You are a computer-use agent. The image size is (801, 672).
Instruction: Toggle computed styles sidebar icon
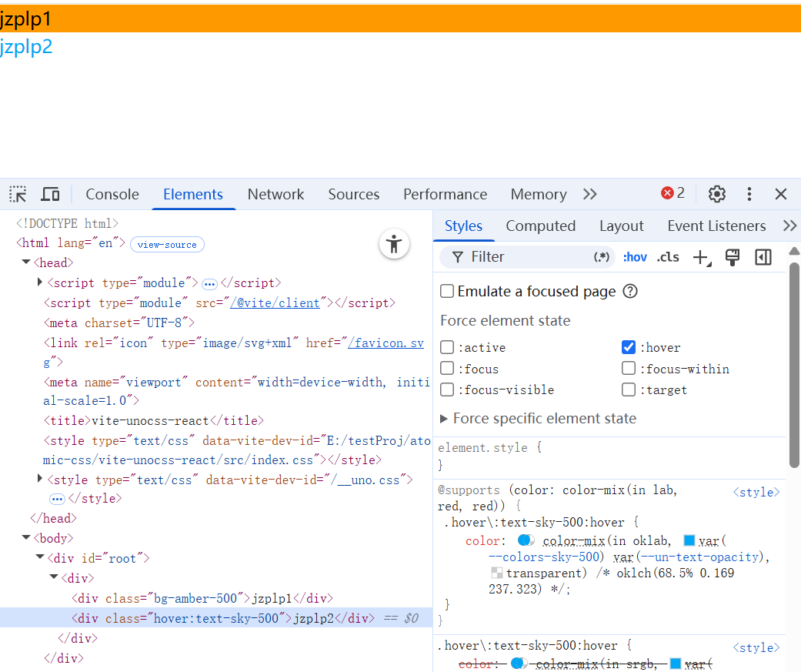[x=763, y=257]
